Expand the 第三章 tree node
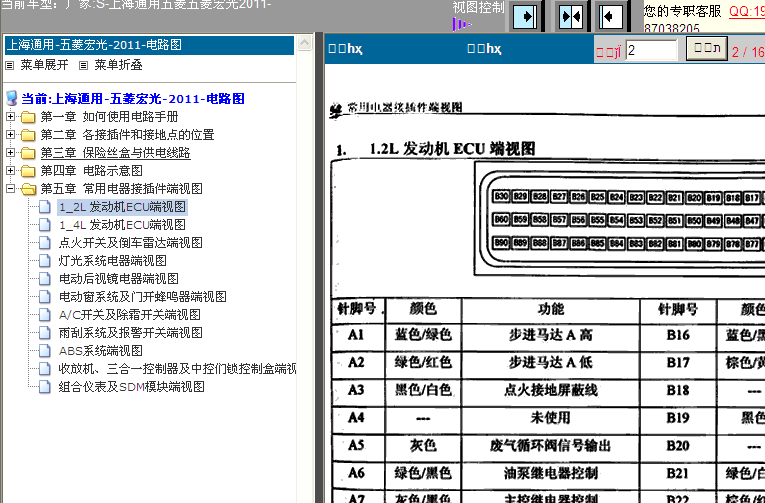This screenshot has height=503, width=765. pyautogui.click(x=11, y=153)
